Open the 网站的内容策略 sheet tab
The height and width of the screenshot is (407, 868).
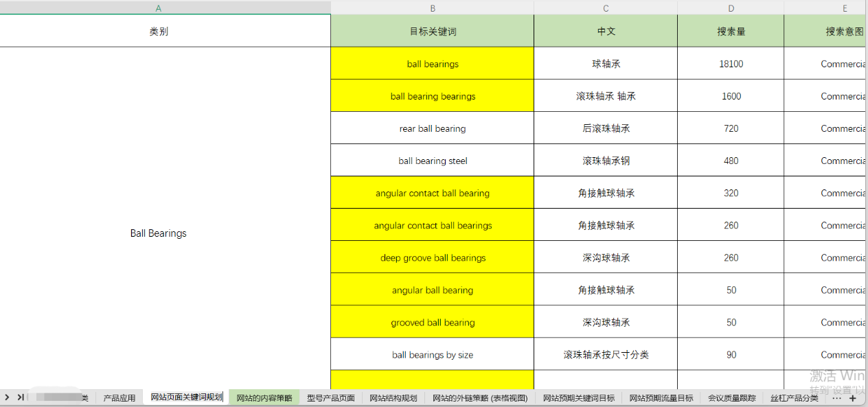264,398
